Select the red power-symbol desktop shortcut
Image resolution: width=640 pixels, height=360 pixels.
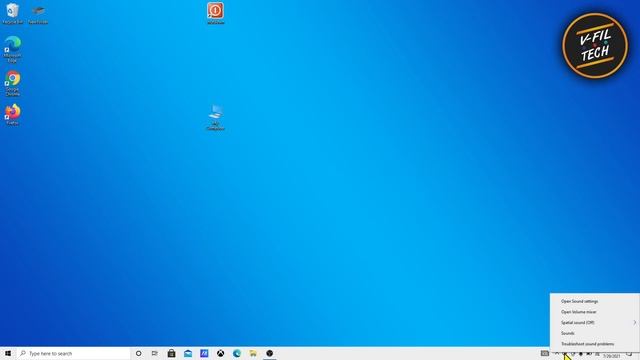216,13
